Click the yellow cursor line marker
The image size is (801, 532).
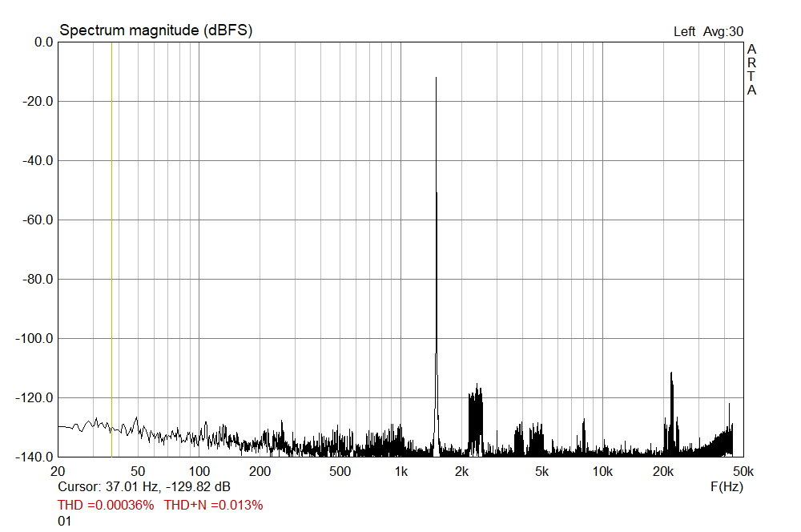[111, 249]
